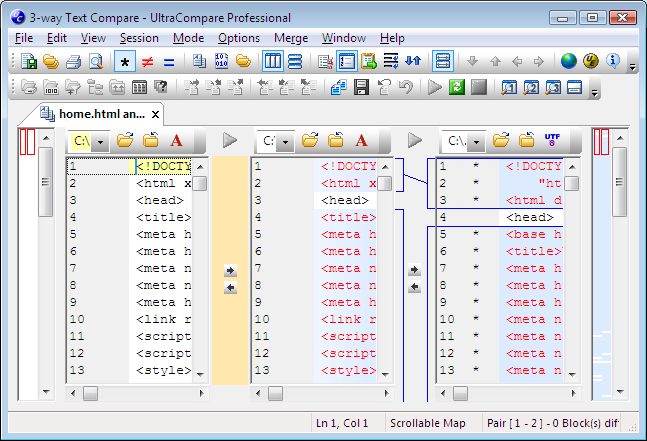Toggle horizontal stacked layout

[295, 61]
